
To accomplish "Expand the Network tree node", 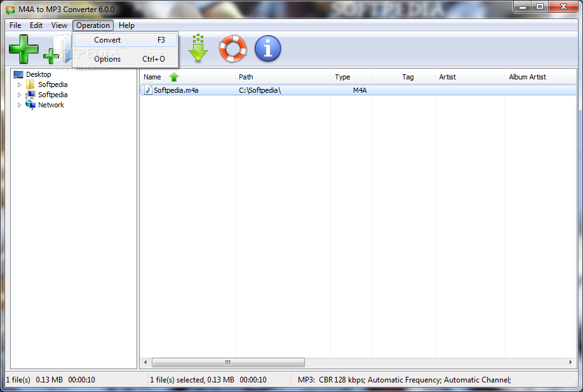I will 19,105.
